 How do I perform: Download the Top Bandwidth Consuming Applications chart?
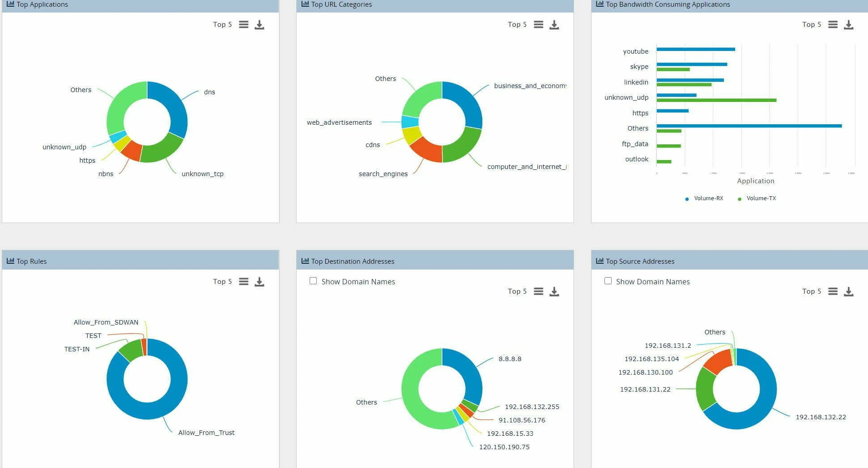[x=848, y=25]
